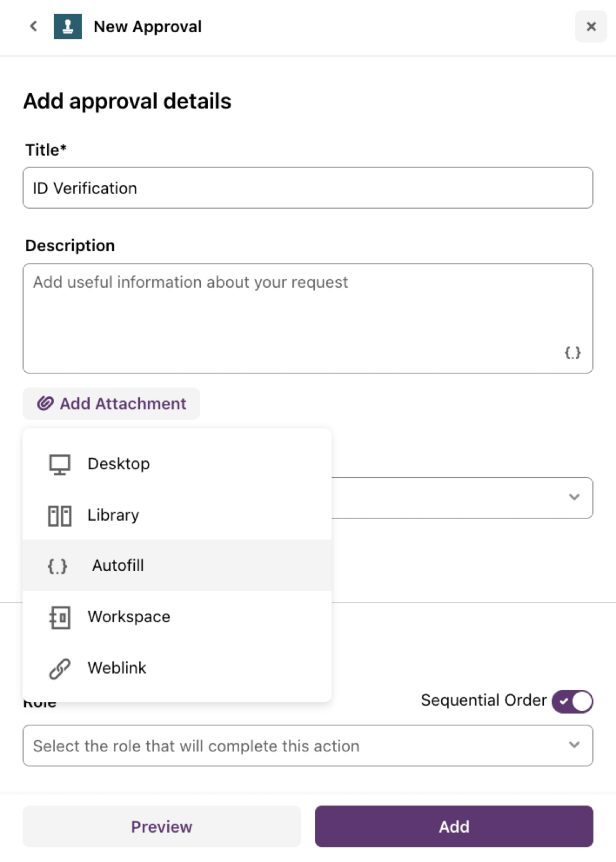616x862 pixels.
Task: Click the Add Attachment button
Action: click(x=111, y=403)
